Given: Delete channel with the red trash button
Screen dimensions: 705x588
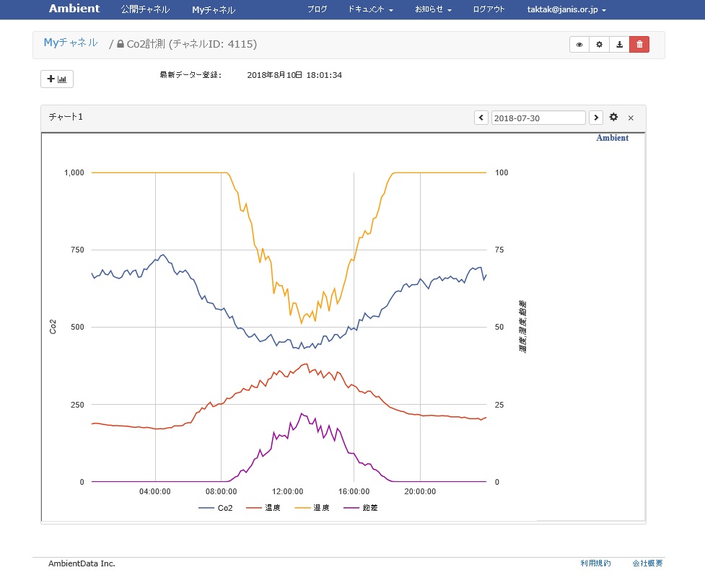Looking at the screenshot, I should coord(639,45).
